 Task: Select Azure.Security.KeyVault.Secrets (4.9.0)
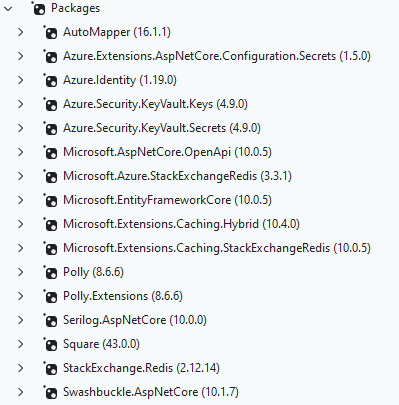[162, 128]
